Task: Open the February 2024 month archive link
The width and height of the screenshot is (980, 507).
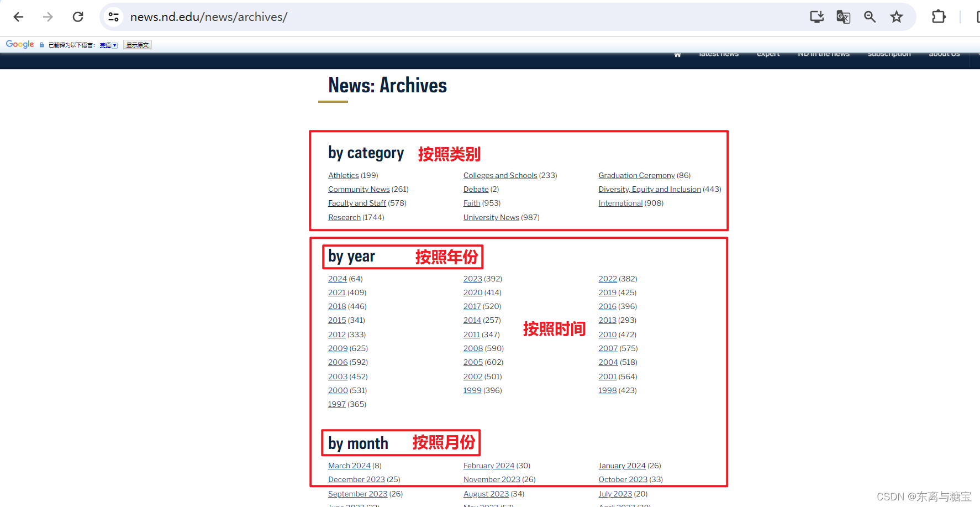Action: [x=489, y=466]
